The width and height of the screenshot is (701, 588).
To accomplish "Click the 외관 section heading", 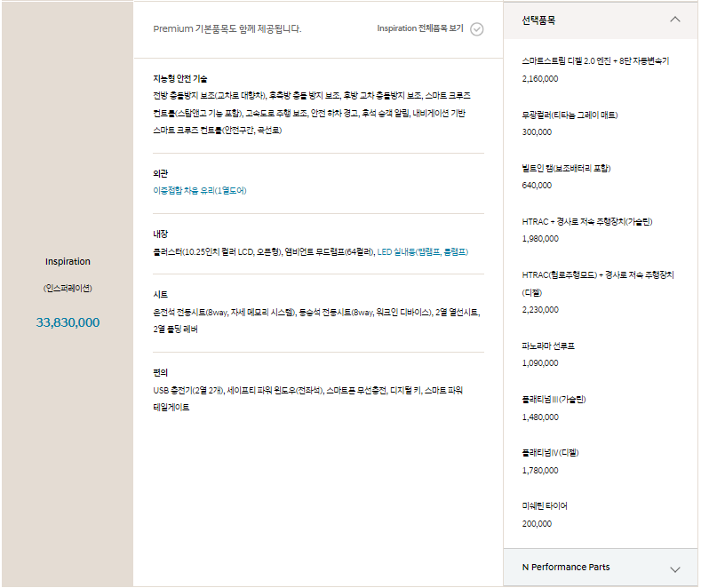I will [161, 173].
